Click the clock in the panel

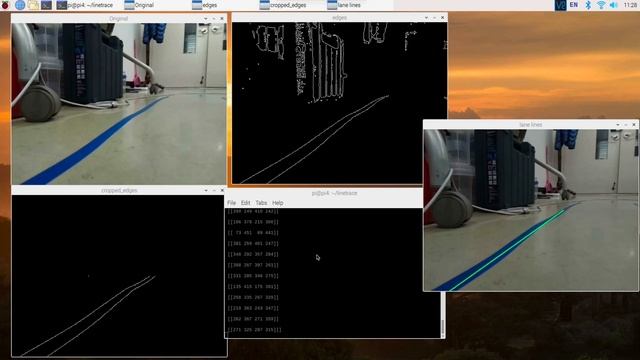pyautogui.click(x=631, y=5)
